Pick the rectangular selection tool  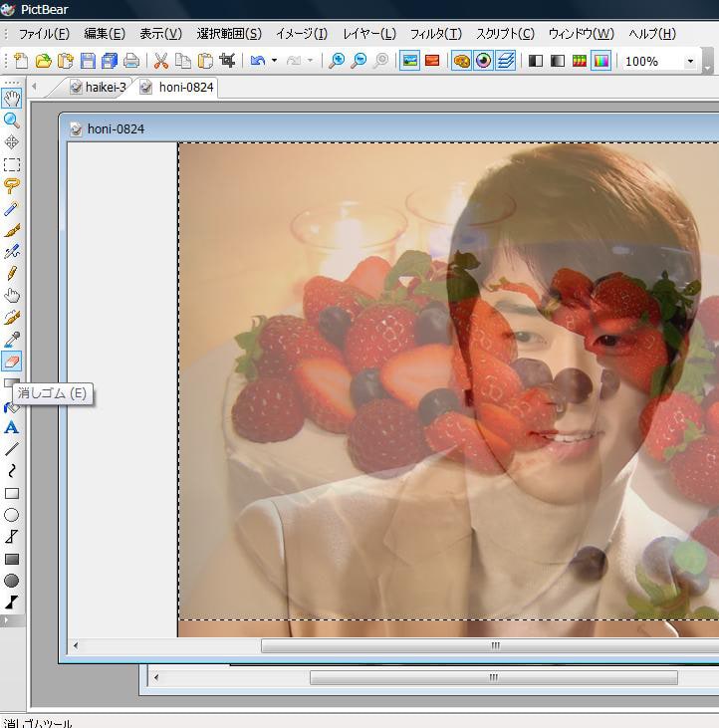click(12, 164)
